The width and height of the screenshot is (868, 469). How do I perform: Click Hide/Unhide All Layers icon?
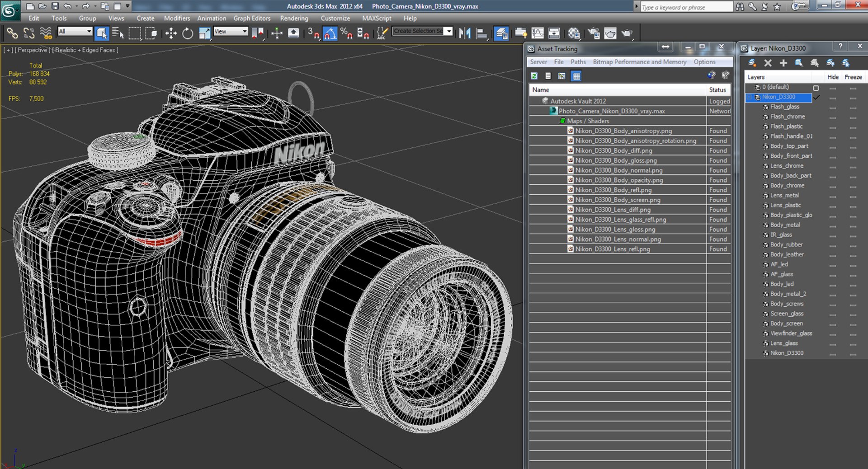[830, 63]
